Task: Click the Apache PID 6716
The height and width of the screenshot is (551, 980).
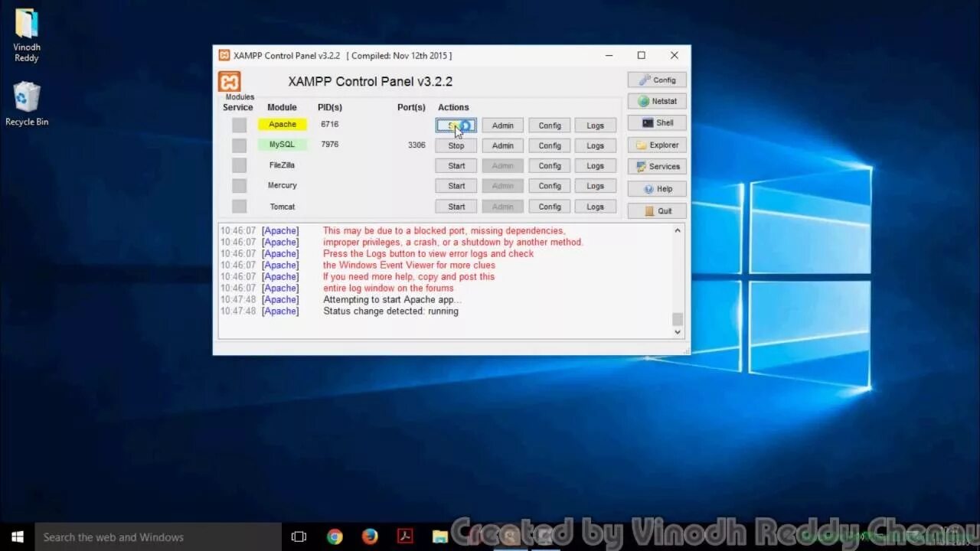Action: click(x=329, y=124)
